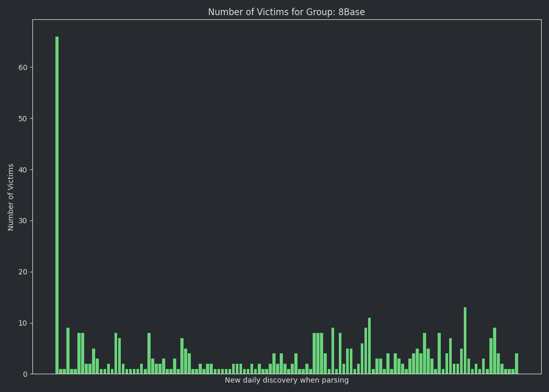Click the y-axis tick label 40

[x=23, y=170]
